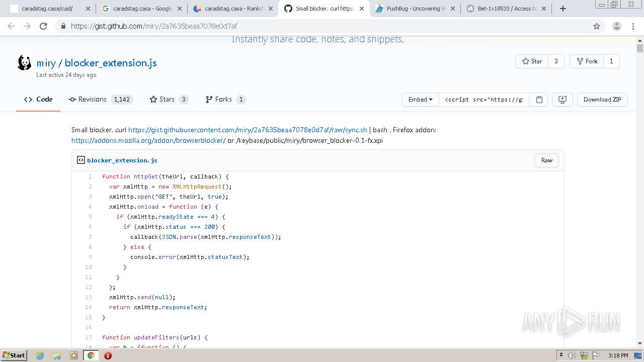Image resolution: width=644 pixels, height=362 pixels.
Task: Select code line number 13
Action: click(x=89, y=297)
